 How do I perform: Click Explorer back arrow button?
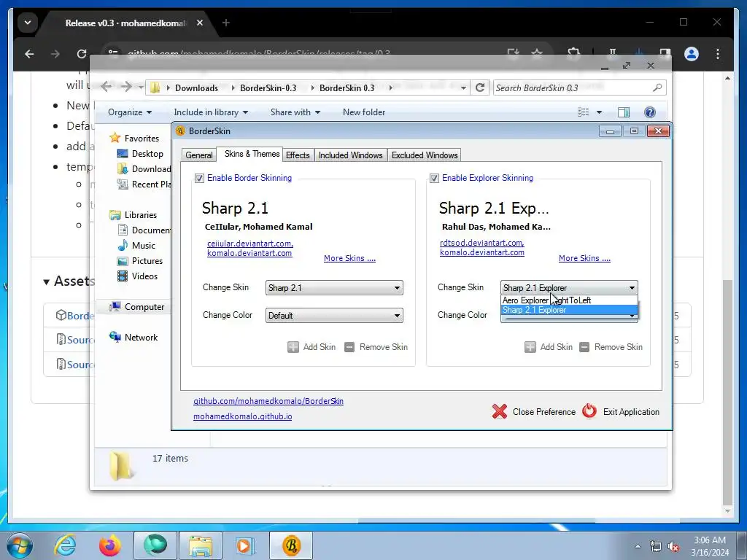[x=107, y=87]
